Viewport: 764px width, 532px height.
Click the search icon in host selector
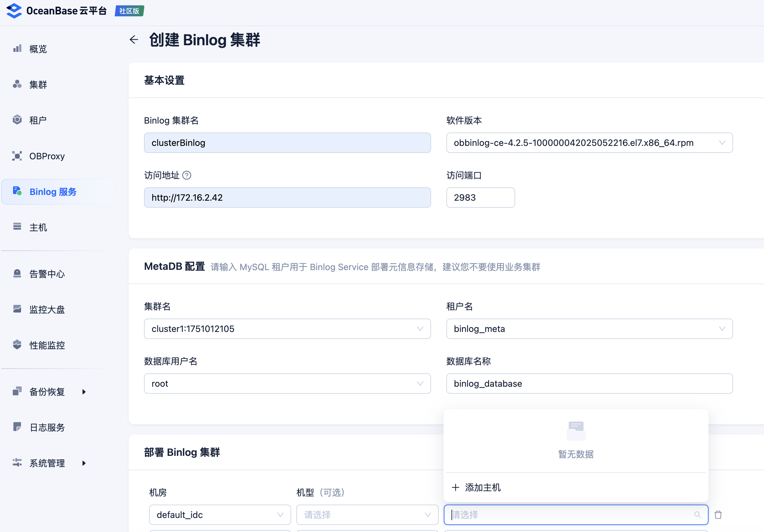point(698,515)
